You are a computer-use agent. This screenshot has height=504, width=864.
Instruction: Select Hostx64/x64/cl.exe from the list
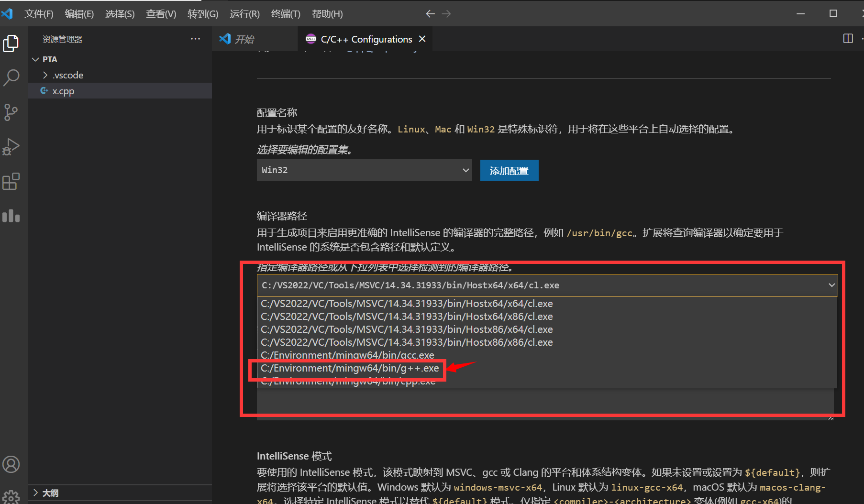click(547, 304)
